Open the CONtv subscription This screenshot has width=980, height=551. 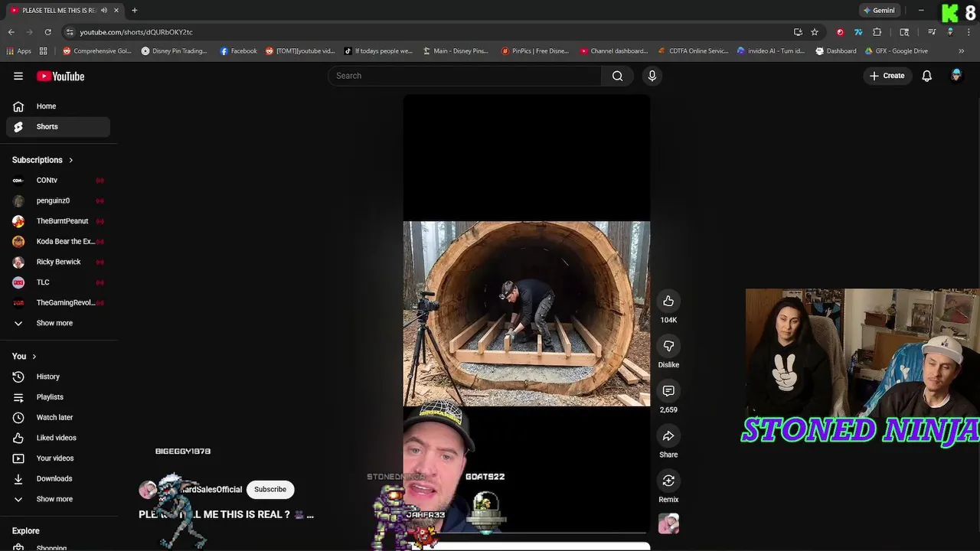coord(58,181)
